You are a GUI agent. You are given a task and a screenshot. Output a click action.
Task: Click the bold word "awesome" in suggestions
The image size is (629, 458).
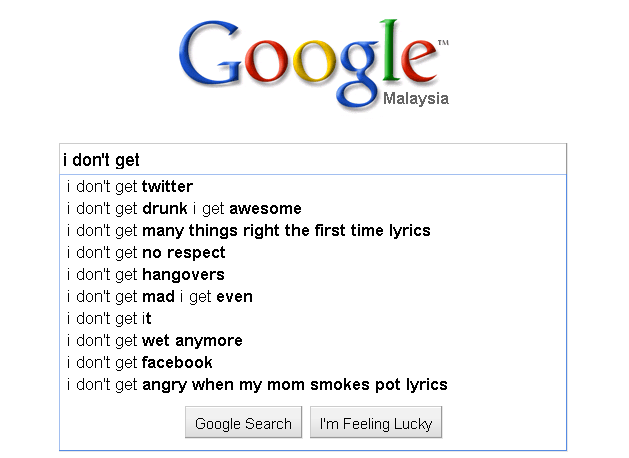(265, 209)
